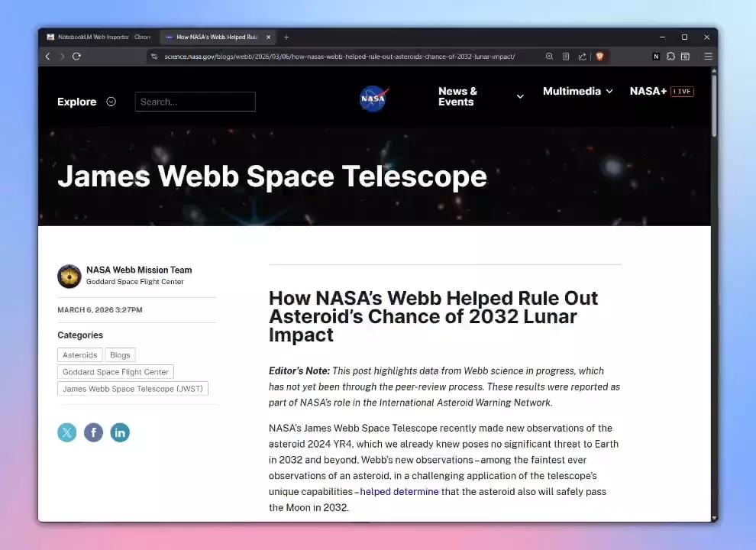Click the NASA+ Live link
The height and width of the screenshot is (550, 756).
661,91
